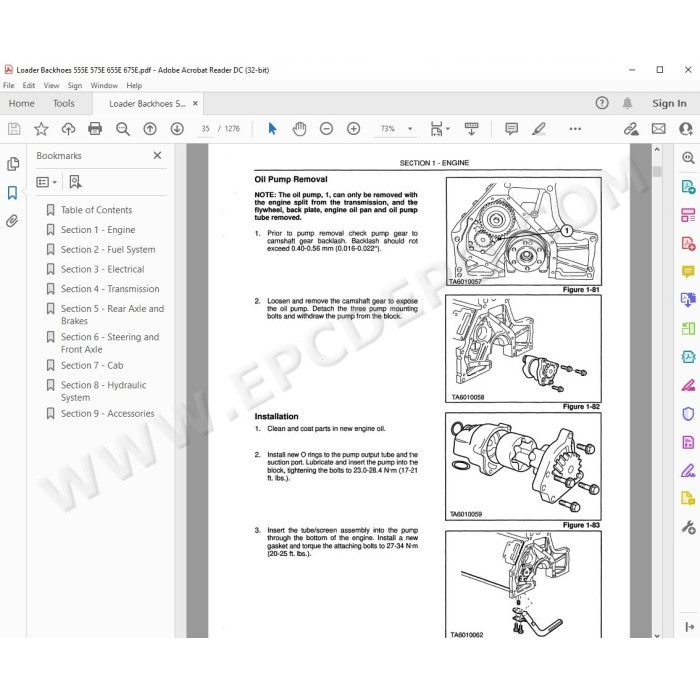Zoom out with minus button
700x700 pixels.
(x=326, y=129)
